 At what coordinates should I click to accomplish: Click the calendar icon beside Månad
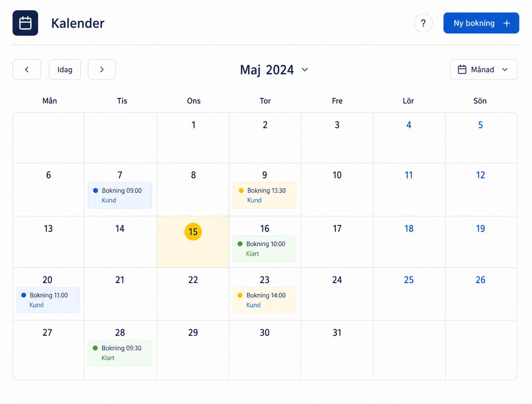[x=462, y=70]
